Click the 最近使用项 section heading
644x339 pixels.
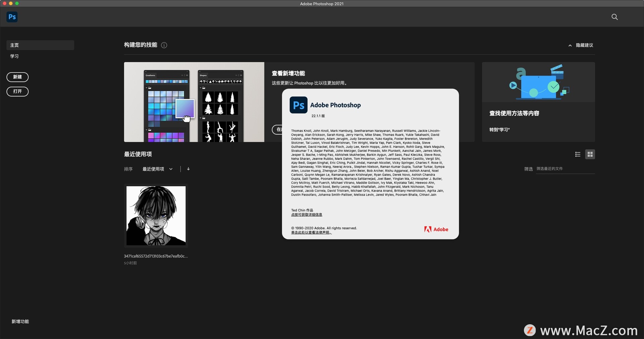click(x=138, y=154)
